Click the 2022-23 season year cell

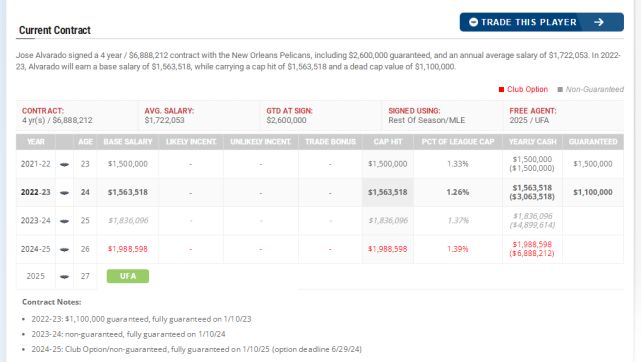(36, 192)
